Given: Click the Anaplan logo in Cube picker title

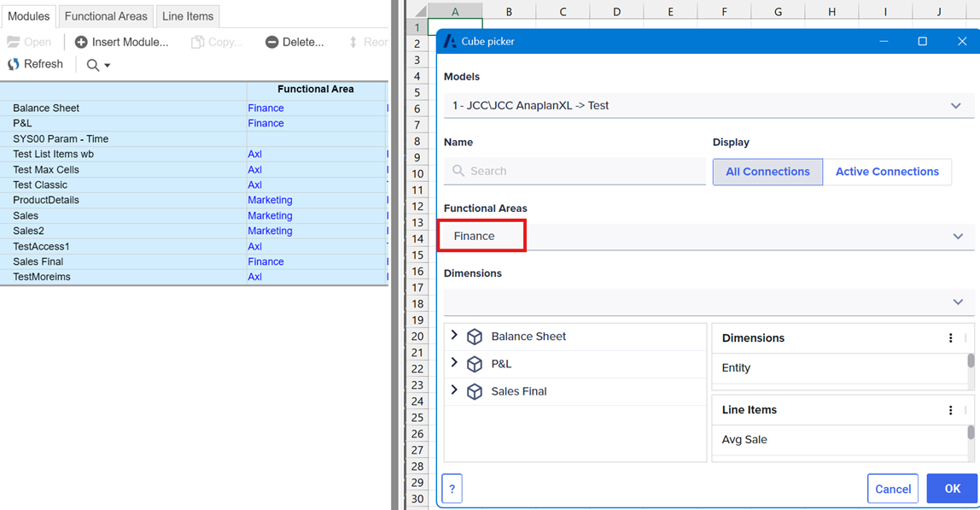Looking at the screenshot, I should (450, 41).
